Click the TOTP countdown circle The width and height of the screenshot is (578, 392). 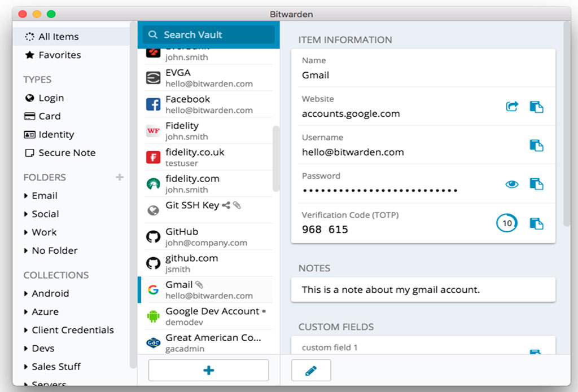pos(507,223)
